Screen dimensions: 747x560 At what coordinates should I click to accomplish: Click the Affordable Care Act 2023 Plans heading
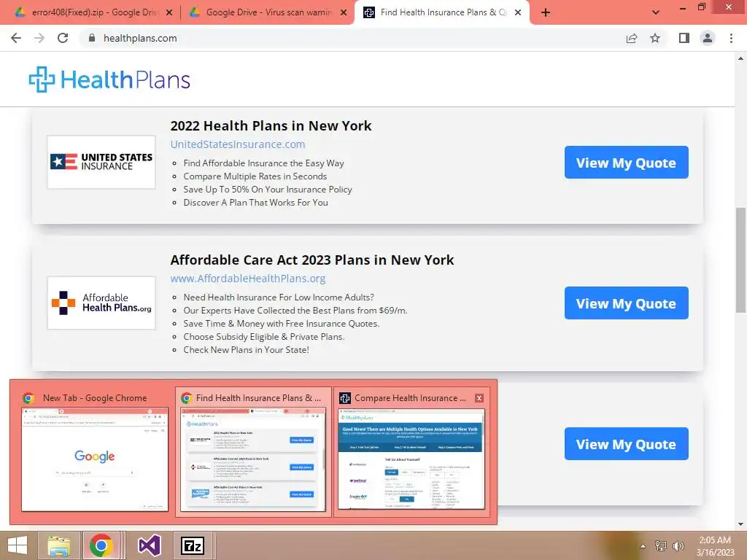[x=312, y=260]
